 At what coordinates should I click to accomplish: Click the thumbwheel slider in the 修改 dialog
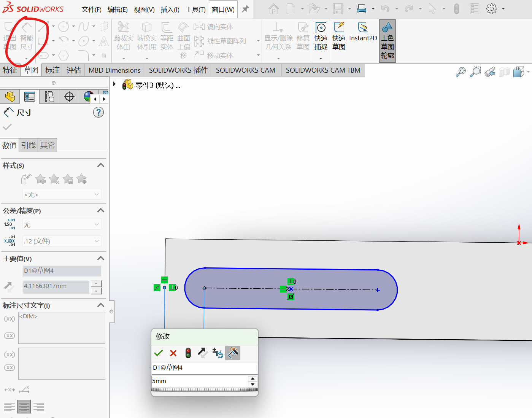click(x=205, y=389)
